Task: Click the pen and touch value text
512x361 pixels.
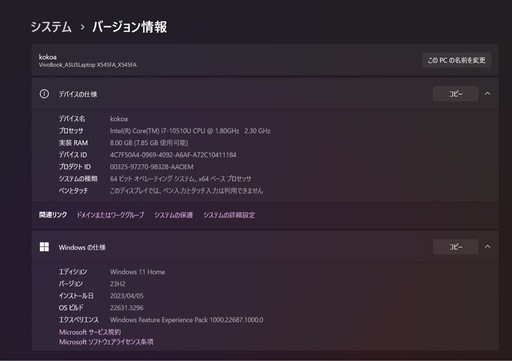Action: click(x=186, y=191)
